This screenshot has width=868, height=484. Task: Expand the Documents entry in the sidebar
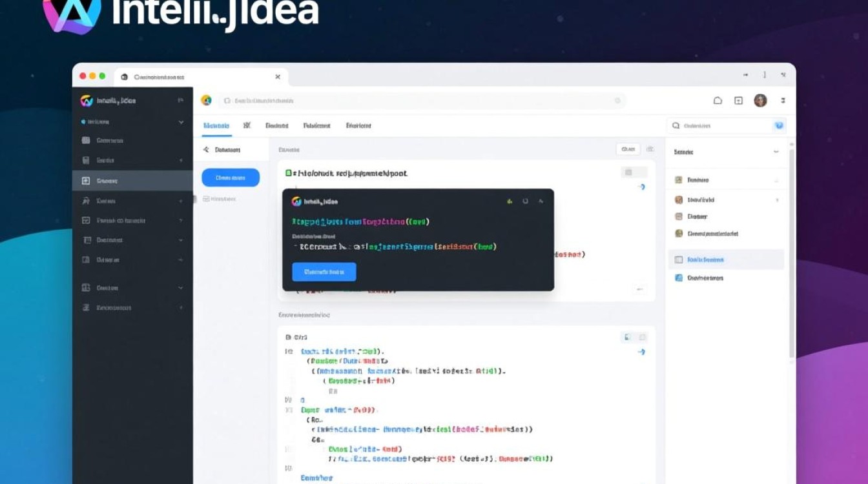[x=181, y=240]
